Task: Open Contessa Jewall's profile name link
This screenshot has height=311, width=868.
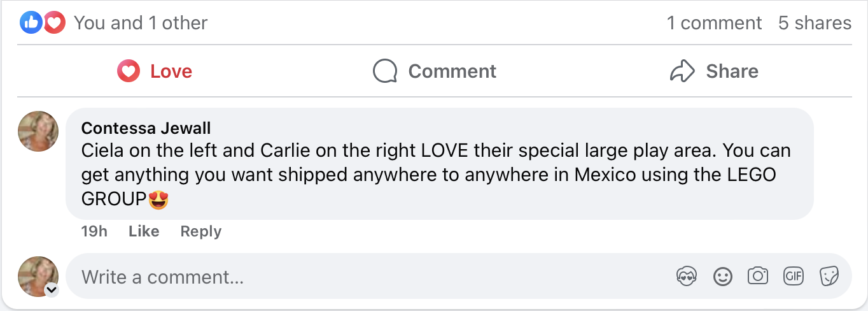Action: pyautogui.click(x=146, y=128)
